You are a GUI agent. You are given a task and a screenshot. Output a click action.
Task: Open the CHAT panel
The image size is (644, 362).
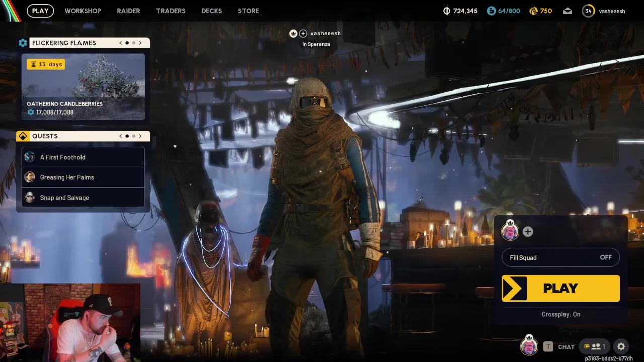pyautogui.click(x=566, y=347)
